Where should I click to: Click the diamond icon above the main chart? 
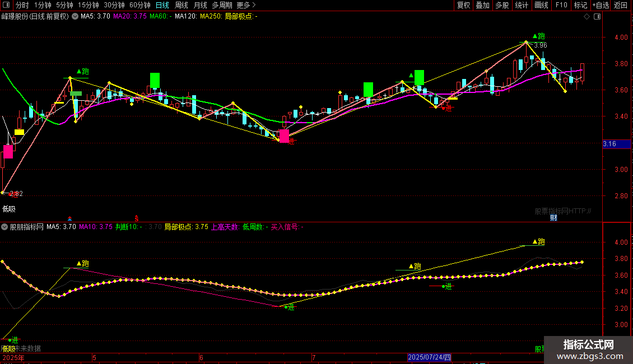[x=587, y=17]
